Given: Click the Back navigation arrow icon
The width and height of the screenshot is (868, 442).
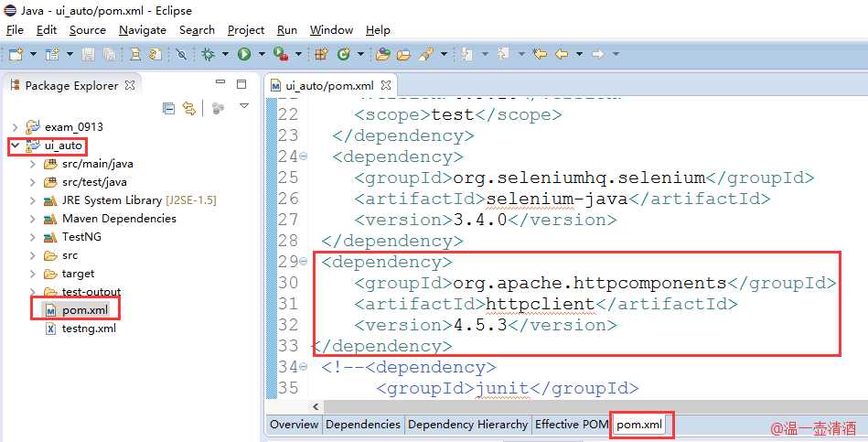Looking at the screenshot, I should (562, 54).
